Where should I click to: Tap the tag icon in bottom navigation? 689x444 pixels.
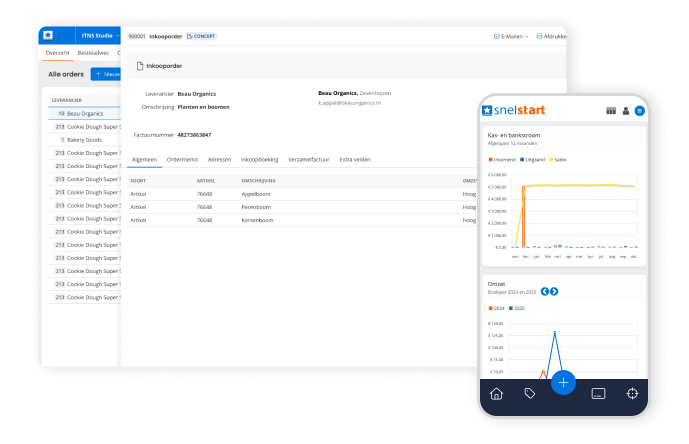pos(530,394)
